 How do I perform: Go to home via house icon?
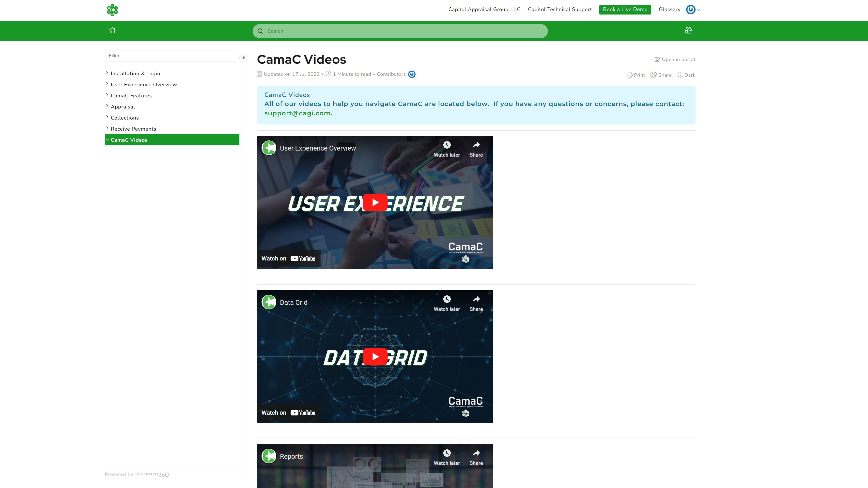(x=112, y=30)
